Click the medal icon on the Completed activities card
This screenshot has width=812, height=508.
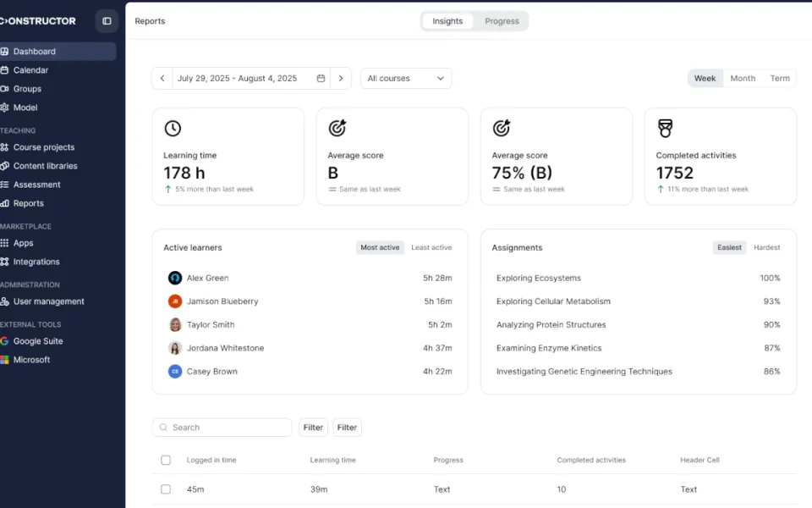pyautogui.click(x=666, y=128)
